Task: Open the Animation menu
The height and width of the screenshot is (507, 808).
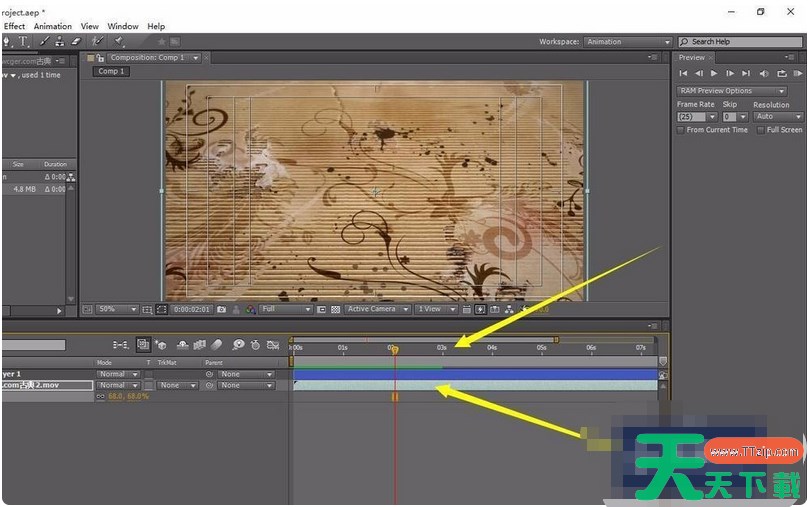Action: point(53,26)
